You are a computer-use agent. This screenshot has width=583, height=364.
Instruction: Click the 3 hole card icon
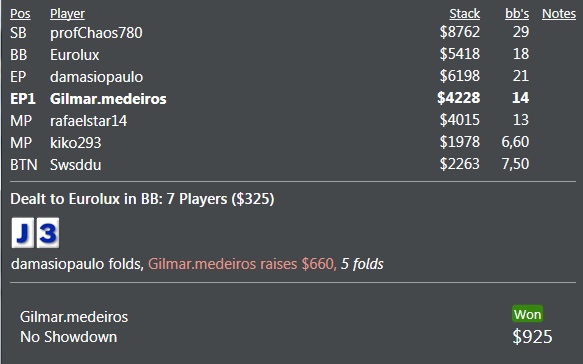point(48,233)
